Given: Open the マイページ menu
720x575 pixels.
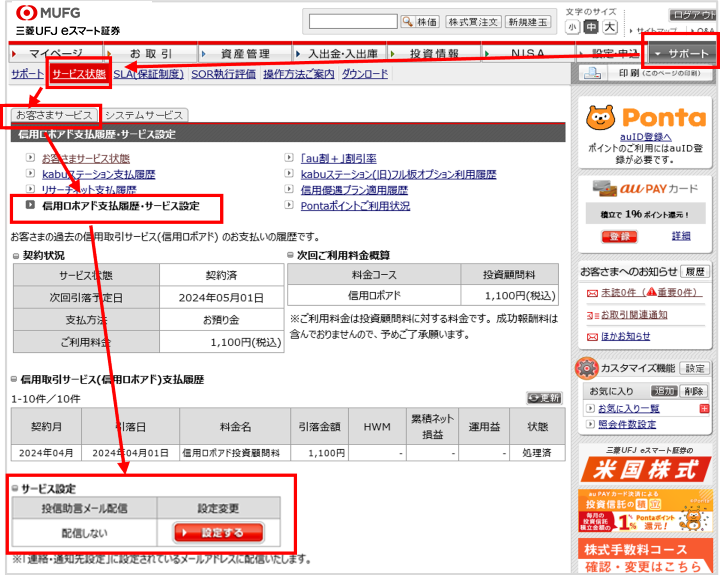Looking at the screenshot, I should point(56,53).
